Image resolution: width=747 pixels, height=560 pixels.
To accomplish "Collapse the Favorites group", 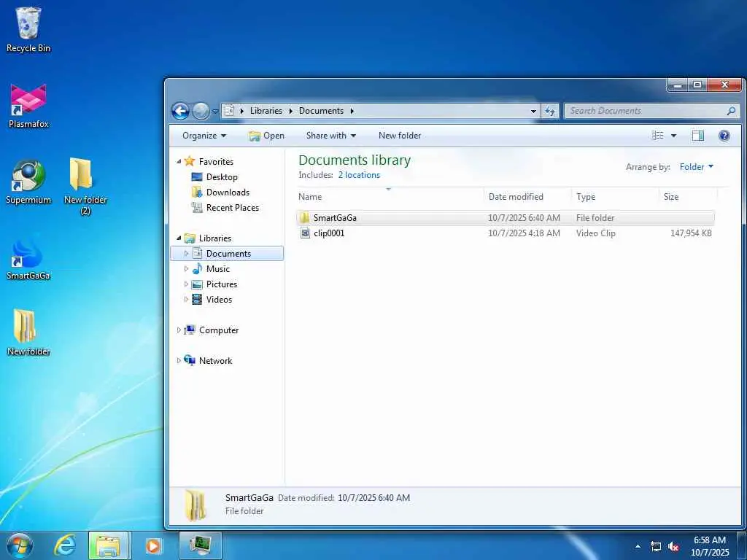I will point(179,161).
